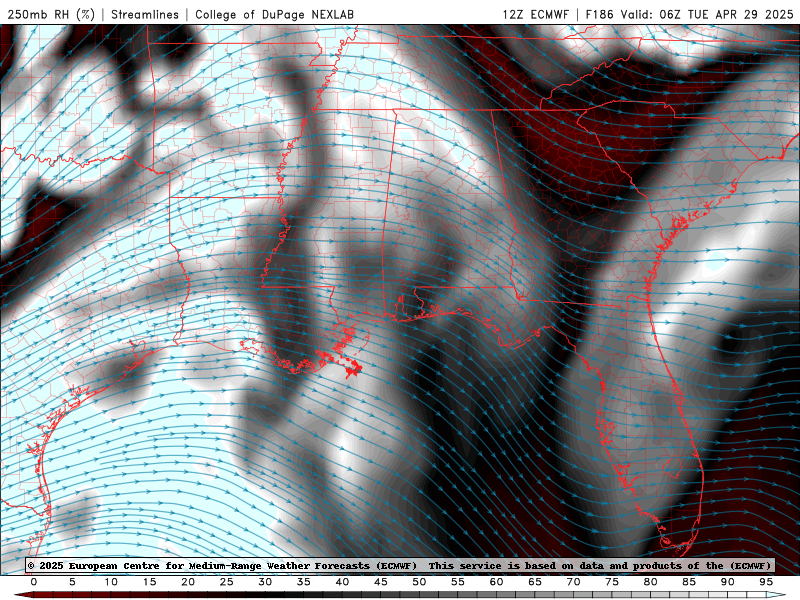Viewport: 800px width, 600px height.
Task: Click the '25' color scale label
Action: [227, 582]
